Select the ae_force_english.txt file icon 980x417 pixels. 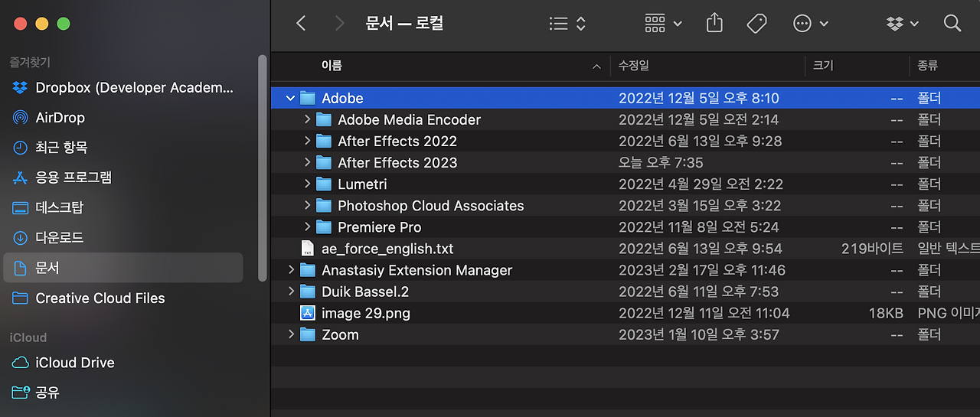tap(308, 249)
